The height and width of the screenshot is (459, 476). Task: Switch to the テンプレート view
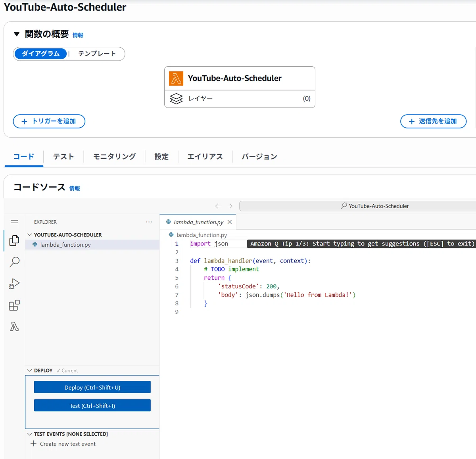[97, 54]
